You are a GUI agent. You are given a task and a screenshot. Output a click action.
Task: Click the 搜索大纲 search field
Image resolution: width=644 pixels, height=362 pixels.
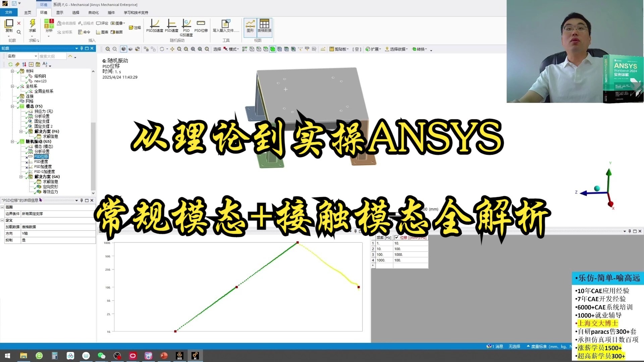(52, 56)
